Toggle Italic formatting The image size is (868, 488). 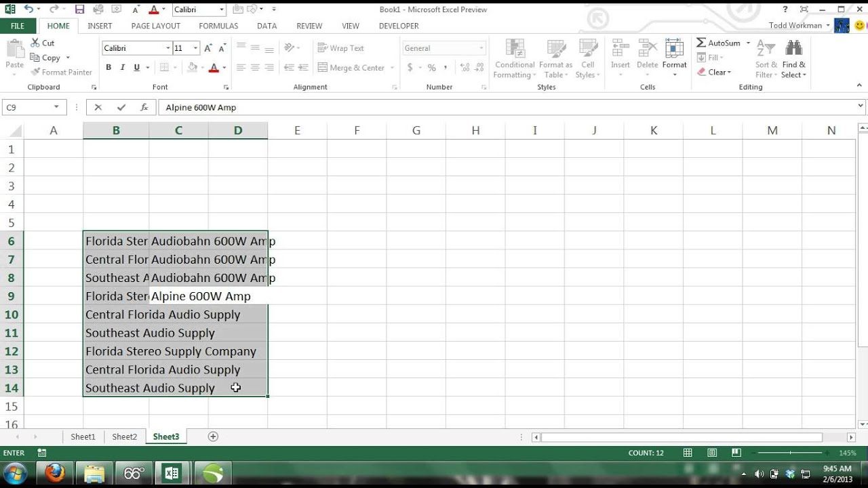123,68
